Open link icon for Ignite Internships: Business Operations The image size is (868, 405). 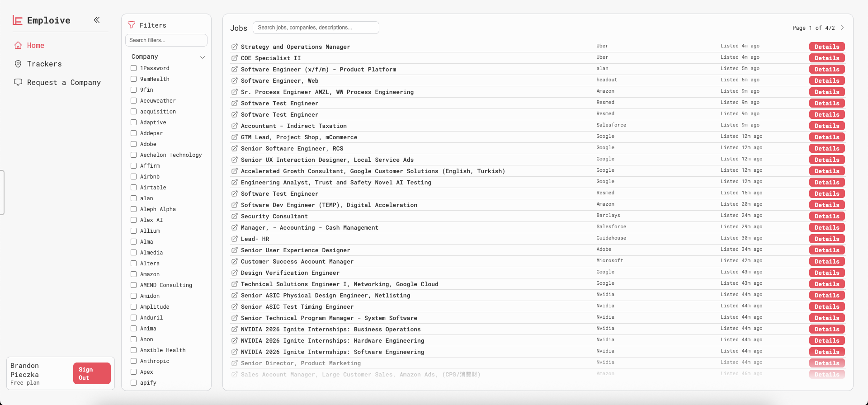[x=235, y=329]
